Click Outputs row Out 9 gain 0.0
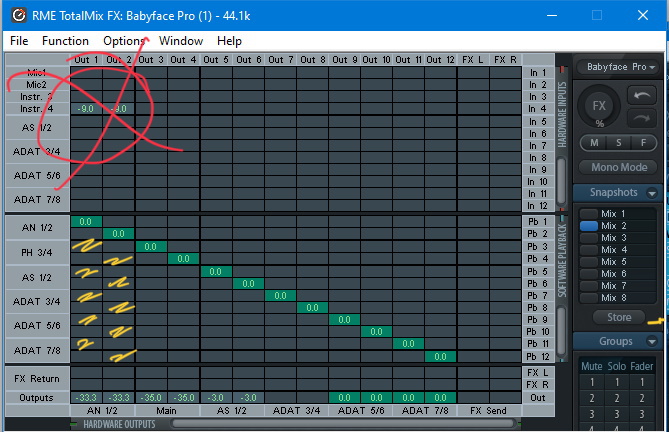Viewport: 669px width, 432px height. [344, 397]
